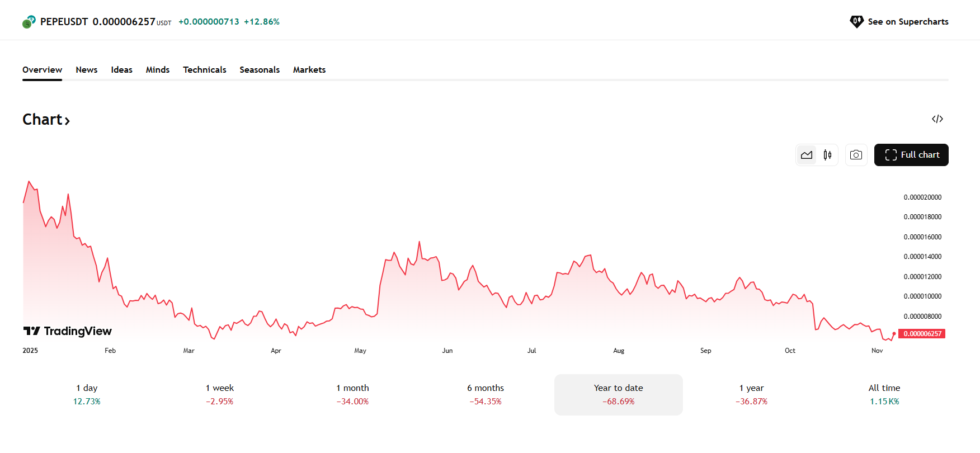Screen dimensions: 980x453
Task: Switch to candlestick chart view
Action: coord(827,155)
